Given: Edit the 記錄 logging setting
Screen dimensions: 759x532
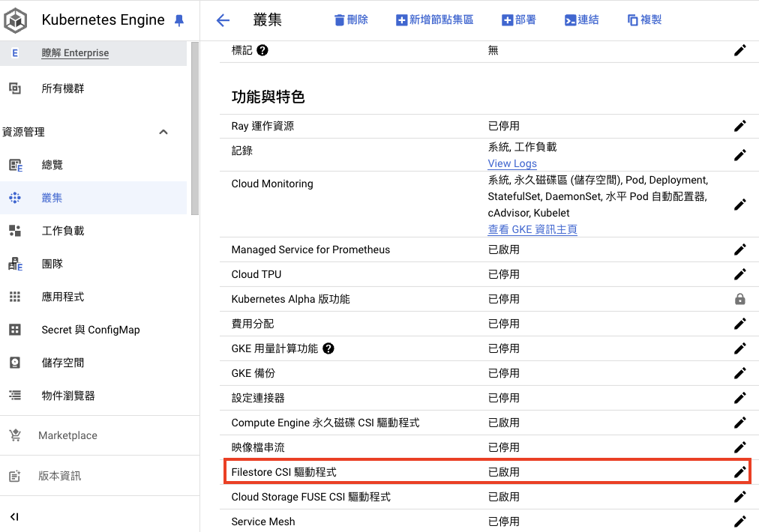Looking at the screenshot, I should click(x=739, y=155).
